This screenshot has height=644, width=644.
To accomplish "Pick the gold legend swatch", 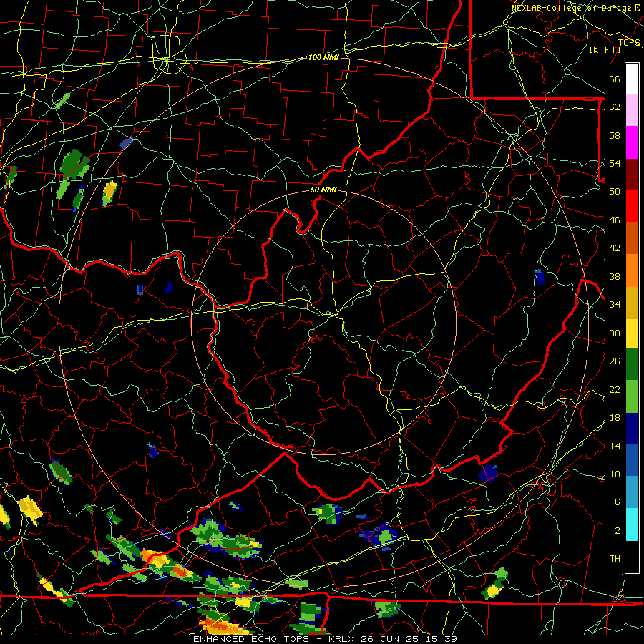I will click(x=632, y=302).
